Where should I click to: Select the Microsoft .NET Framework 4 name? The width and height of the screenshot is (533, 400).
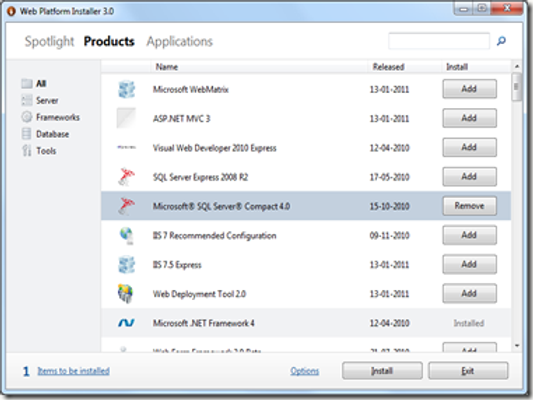point(204,323)
